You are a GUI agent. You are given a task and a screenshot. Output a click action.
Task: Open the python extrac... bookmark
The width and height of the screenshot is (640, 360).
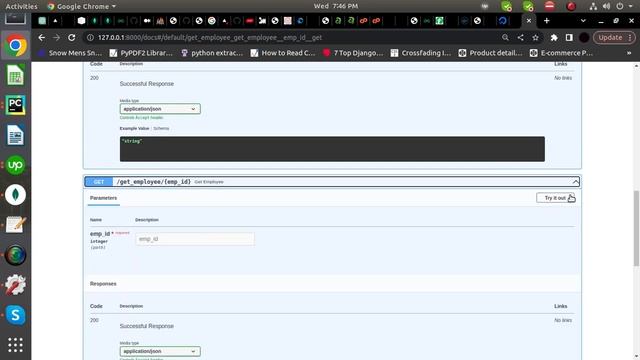212,53
